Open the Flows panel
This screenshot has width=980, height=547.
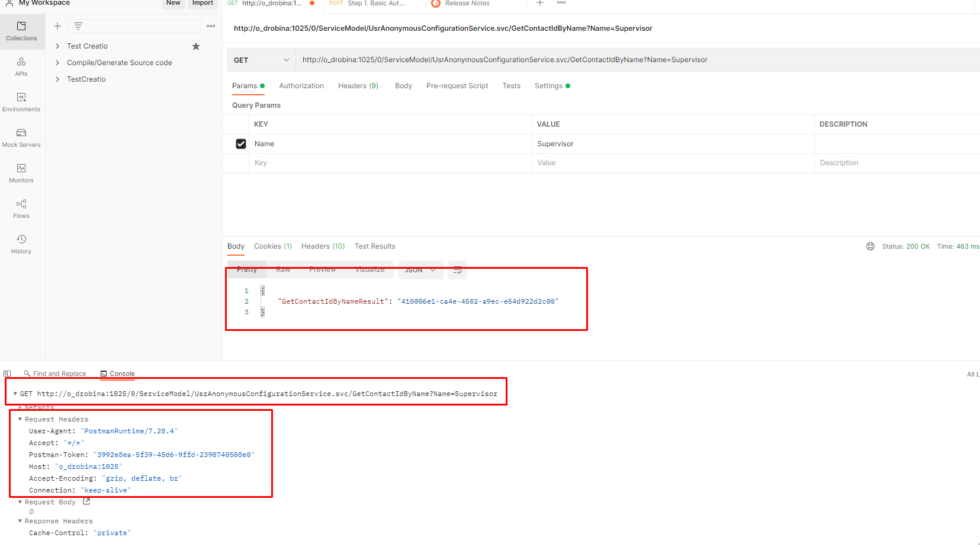21,208
